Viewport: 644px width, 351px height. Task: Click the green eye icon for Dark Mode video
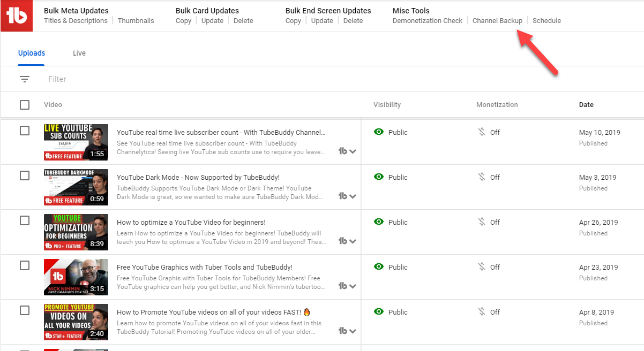[379, 177]
